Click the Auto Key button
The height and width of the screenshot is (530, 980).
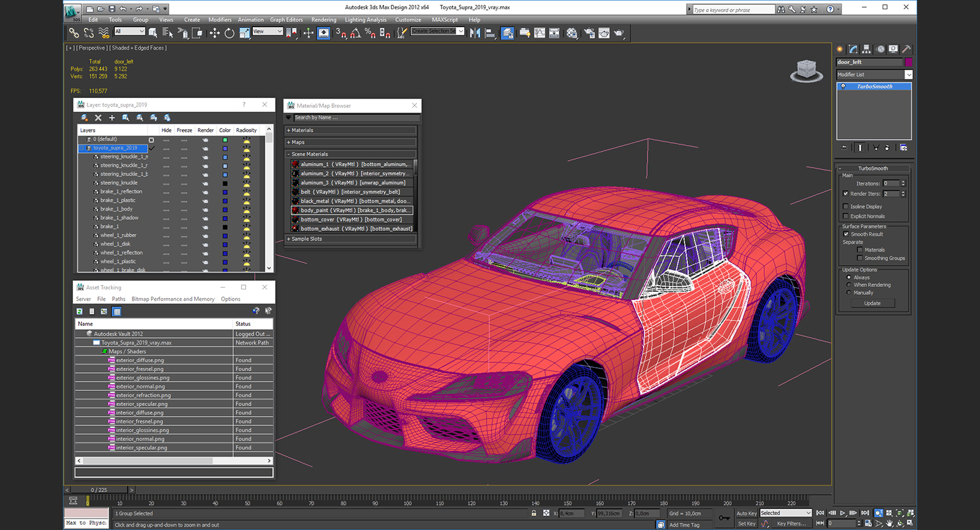coord(746,513)
